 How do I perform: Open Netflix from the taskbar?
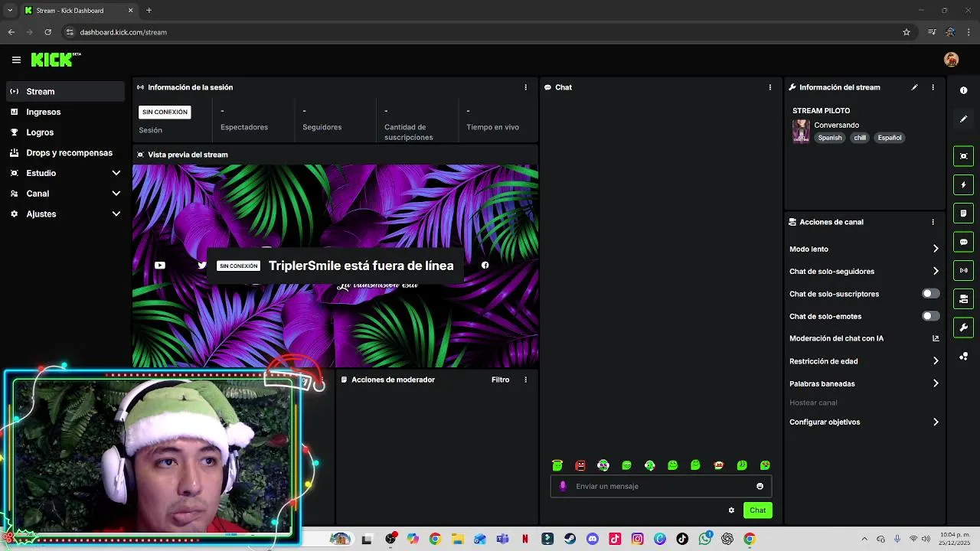(524, 539)
